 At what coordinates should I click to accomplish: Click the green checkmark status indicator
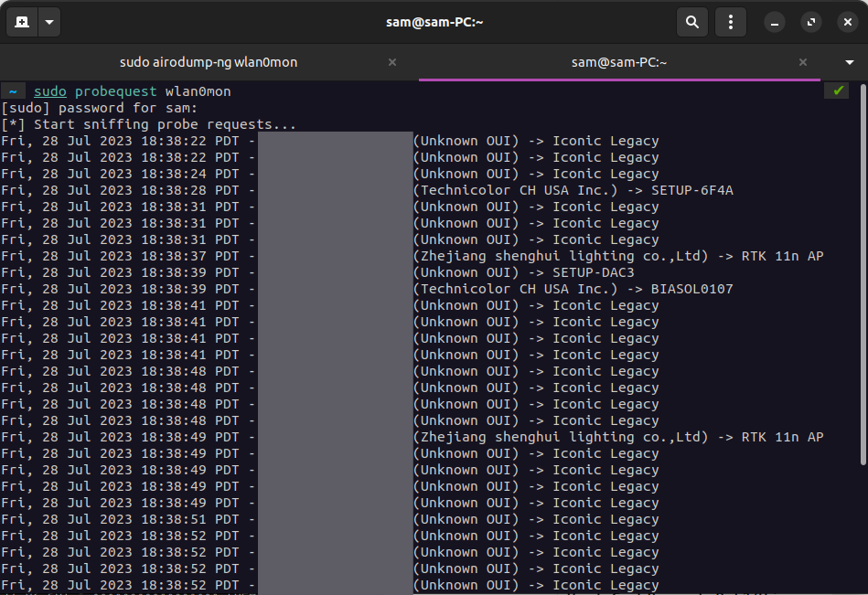(838, 90)
